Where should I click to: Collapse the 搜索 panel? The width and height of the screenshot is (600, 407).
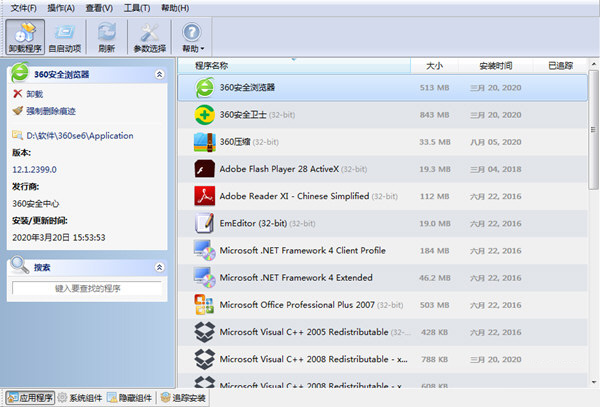tap(158, 267)
